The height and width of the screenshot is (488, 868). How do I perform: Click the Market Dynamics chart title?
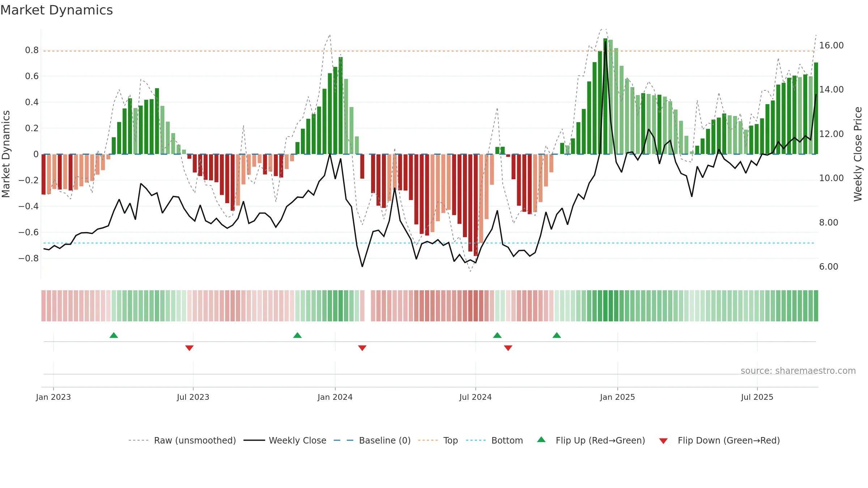point(57,10)
